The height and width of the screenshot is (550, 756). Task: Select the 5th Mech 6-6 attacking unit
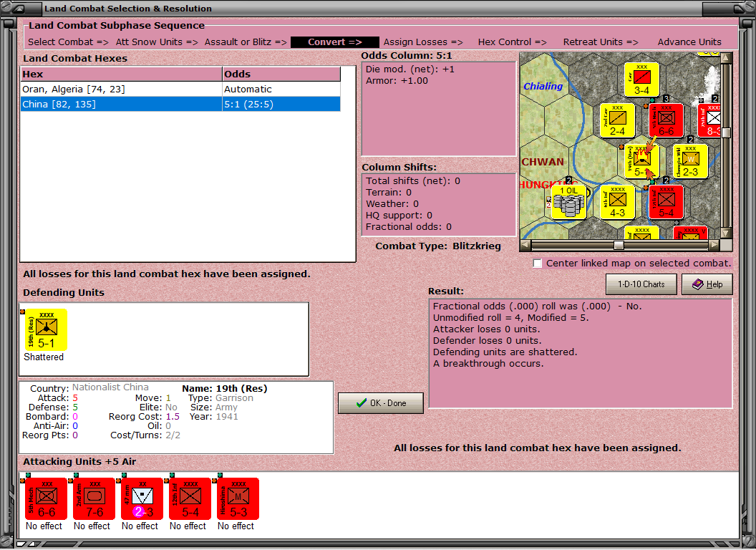46,499
